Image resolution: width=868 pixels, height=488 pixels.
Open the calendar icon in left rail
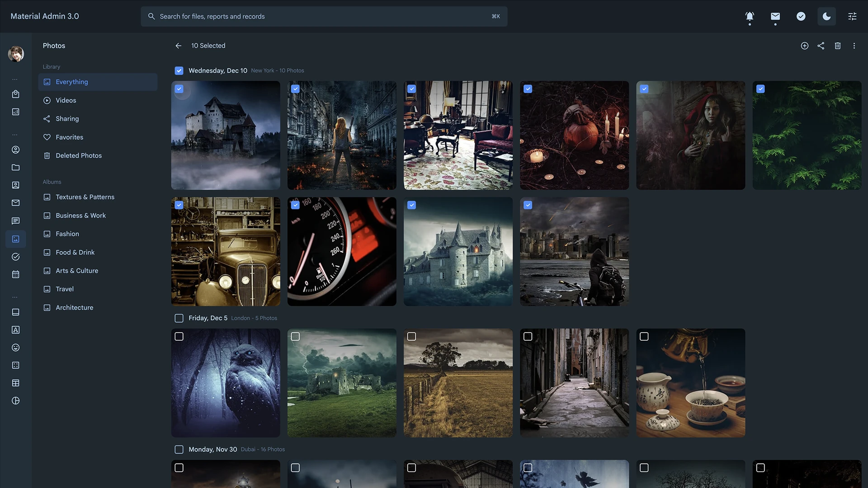click(15, 274)
